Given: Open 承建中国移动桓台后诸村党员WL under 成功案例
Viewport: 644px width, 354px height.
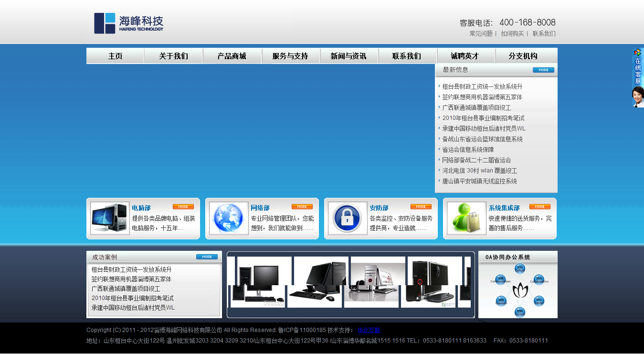Looking at the screenshot, I should click(x=133, y=308).
